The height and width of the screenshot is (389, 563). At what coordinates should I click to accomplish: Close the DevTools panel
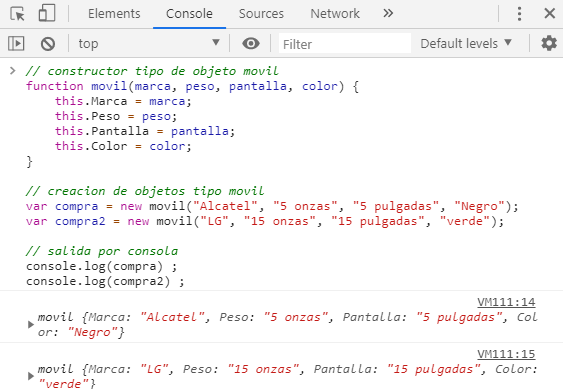(x=549, y=14)
